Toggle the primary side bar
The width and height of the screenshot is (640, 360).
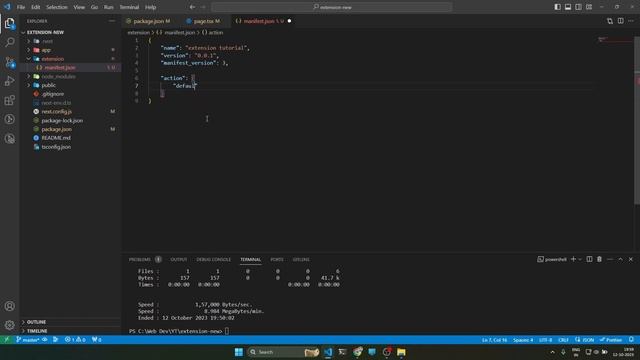tap(558, 7)
